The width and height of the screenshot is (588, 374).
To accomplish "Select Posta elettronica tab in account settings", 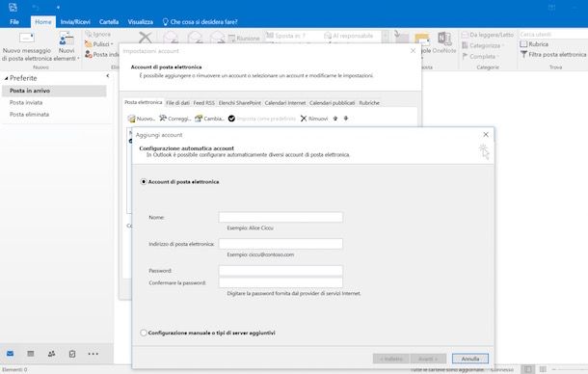I will tap(144, 102).
